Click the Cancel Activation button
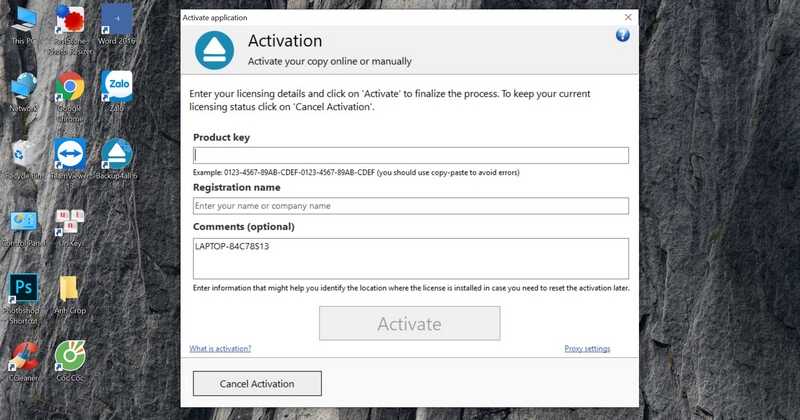This screenshot has height=420, width=800. tap(257, 383)
